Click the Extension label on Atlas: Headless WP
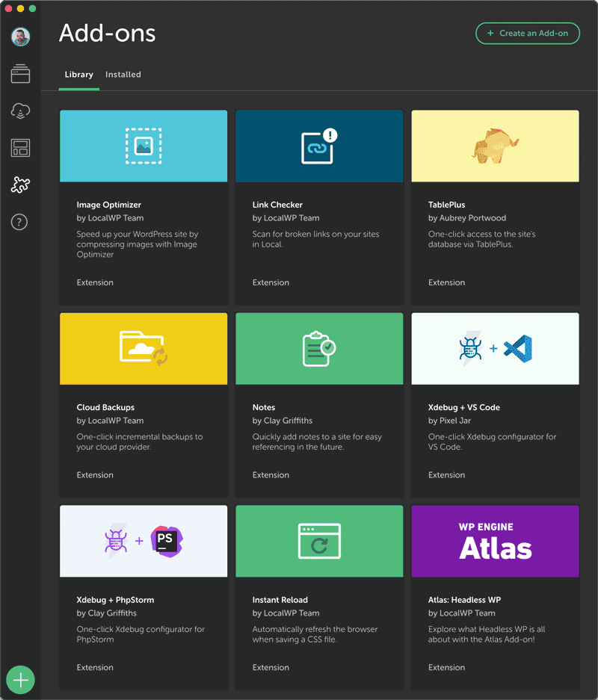The image size is (598, 700). 446,667
